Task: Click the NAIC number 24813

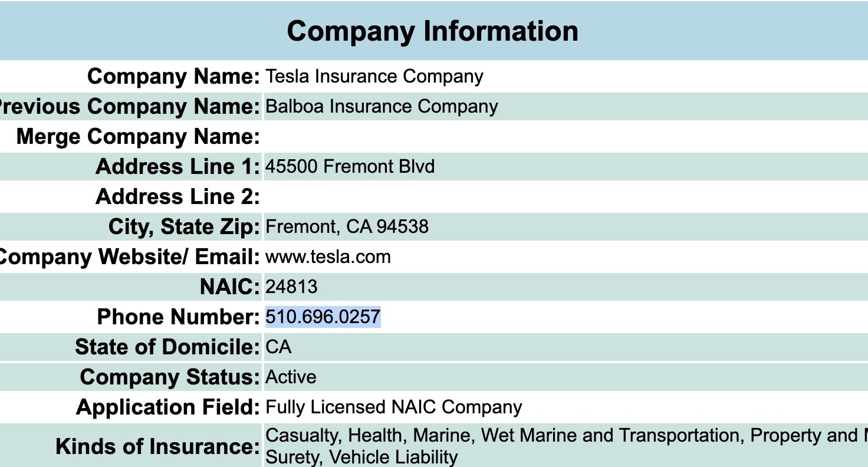Action: click(x=291, y=287)
